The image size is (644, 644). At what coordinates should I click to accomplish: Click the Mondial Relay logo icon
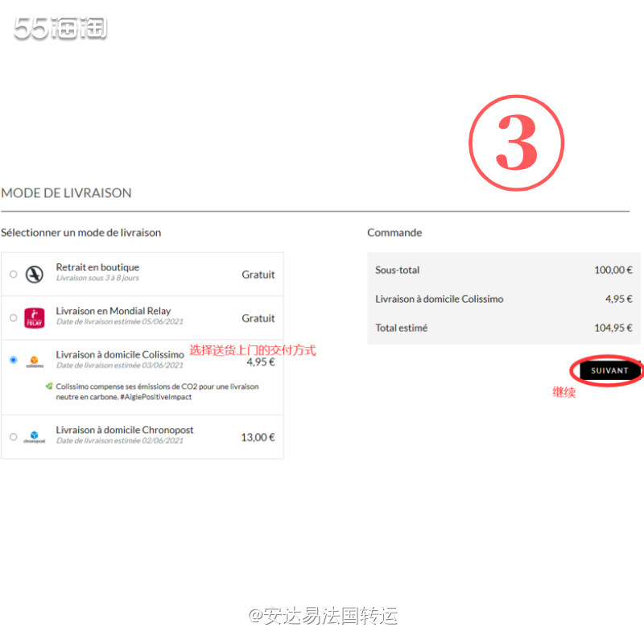(35, 318)
